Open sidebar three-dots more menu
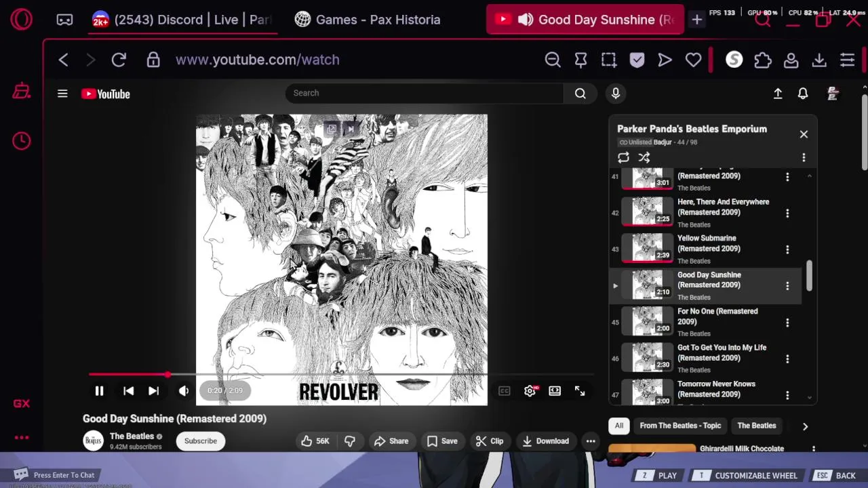Viewport: 868px width, 488px height. (x=22, y=438)
